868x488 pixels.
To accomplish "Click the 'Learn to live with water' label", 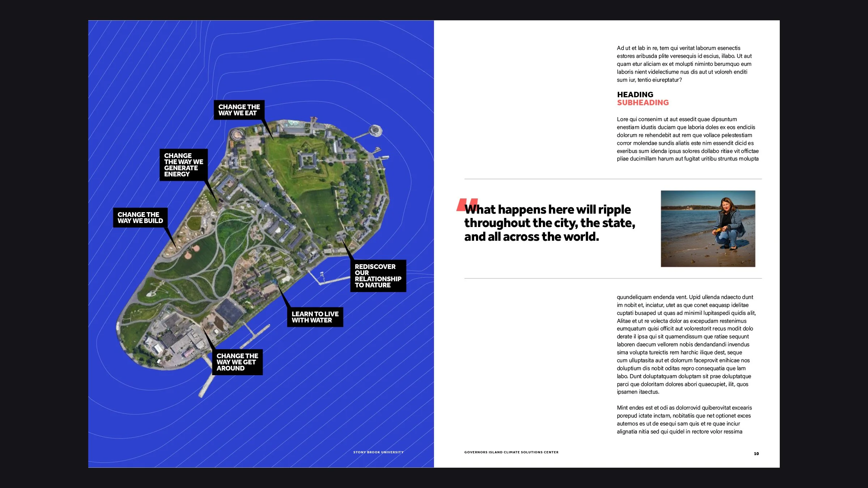I will coord(315,317).
